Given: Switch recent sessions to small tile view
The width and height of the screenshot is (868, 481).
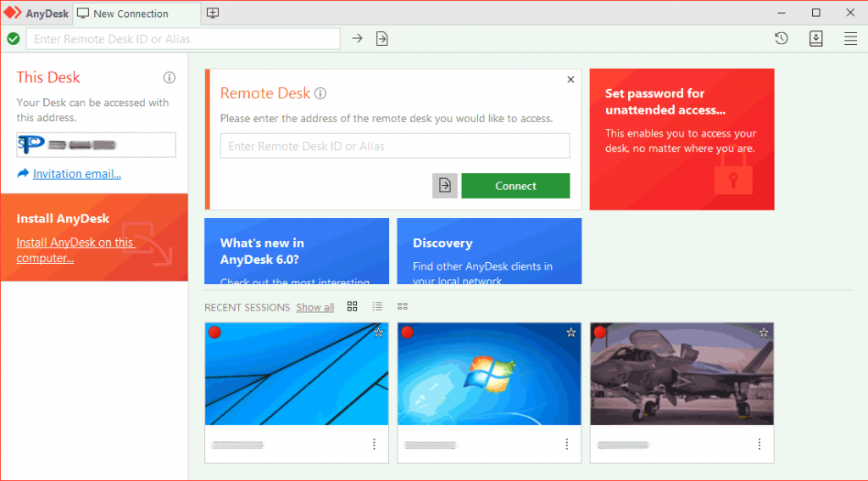Looking at the screenshot, I should 403,306.
